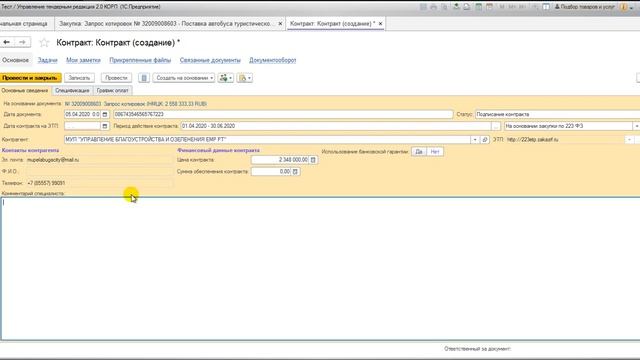Open the Прикрепленные файлы link
The height and width of the screenshot is (360, 640).
click(140, 60)
